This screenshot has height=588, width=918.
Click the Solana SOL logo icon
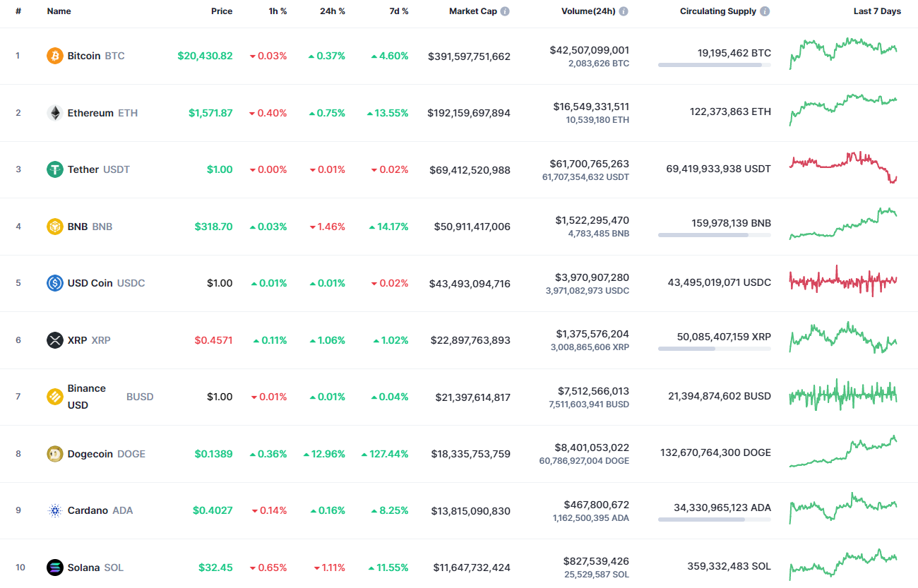click(54, 567)
